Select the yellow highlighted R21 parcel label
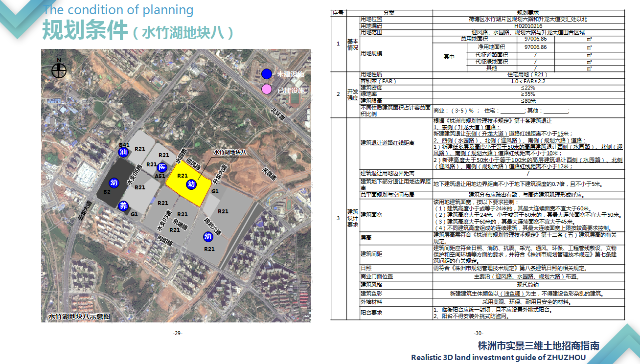Viewport: 640px width, 364px height. (x=183, y=176)
